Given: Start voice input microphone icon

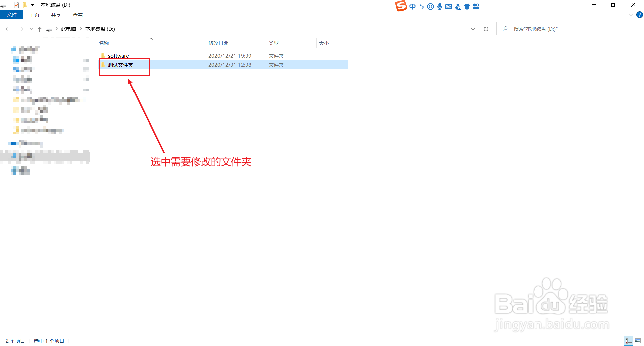Looking at the screenshot, I should (x=440, y=6).
